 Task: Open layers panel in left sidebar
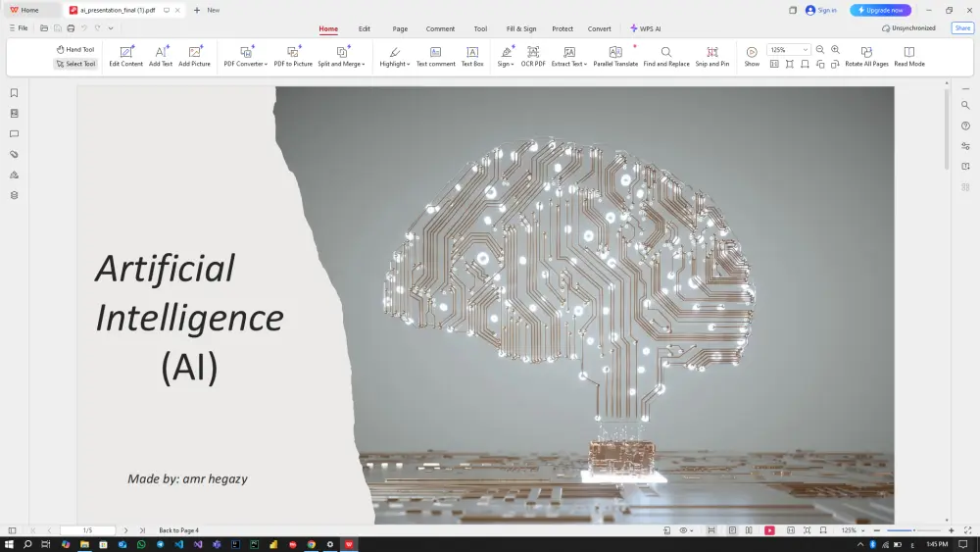tap(14, 196)
